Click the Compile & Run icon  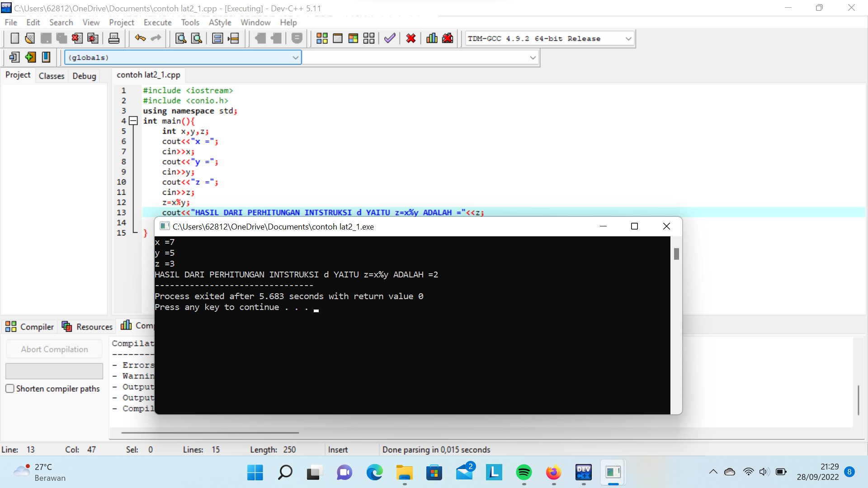[353, 38]
